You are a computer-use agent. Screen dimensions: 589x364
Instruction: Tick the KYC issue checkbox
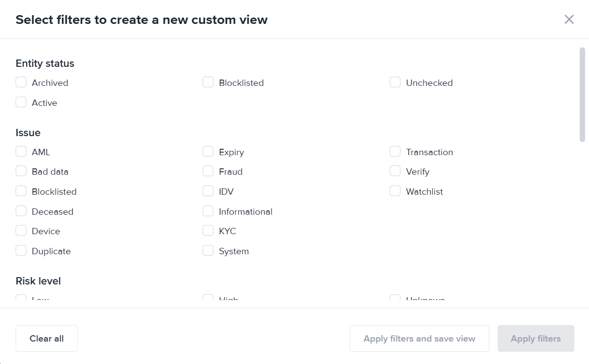tap(208, 231)
